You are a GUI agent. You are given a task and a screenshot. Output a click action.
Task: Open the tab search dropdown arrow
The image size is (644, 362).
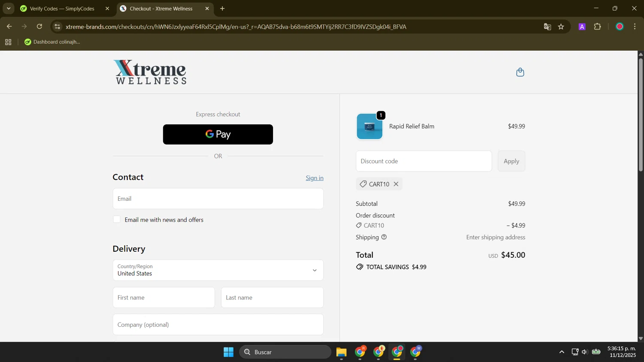coord(9,9)
